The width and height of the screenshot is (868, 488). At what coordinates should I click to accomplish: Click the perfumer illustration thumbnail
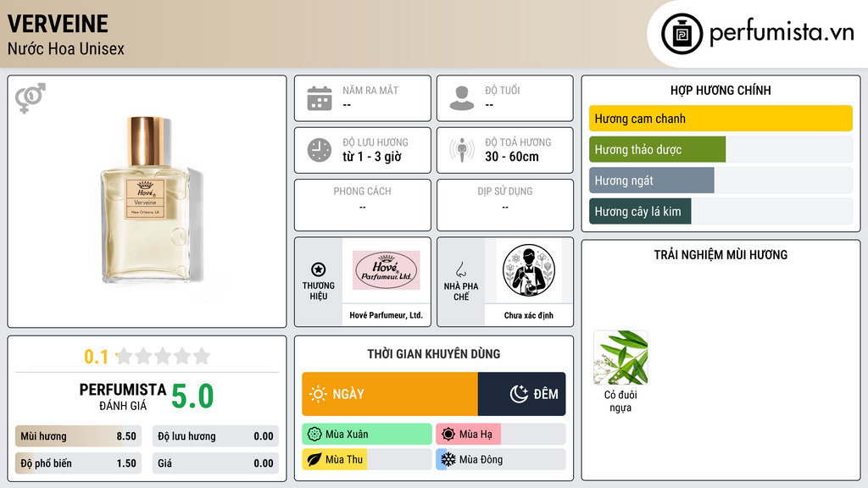point(529,270)
